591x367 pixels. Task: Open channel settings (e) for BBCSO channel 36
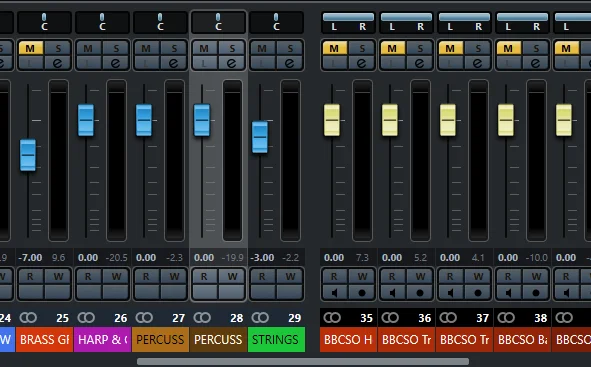(420, 63)
